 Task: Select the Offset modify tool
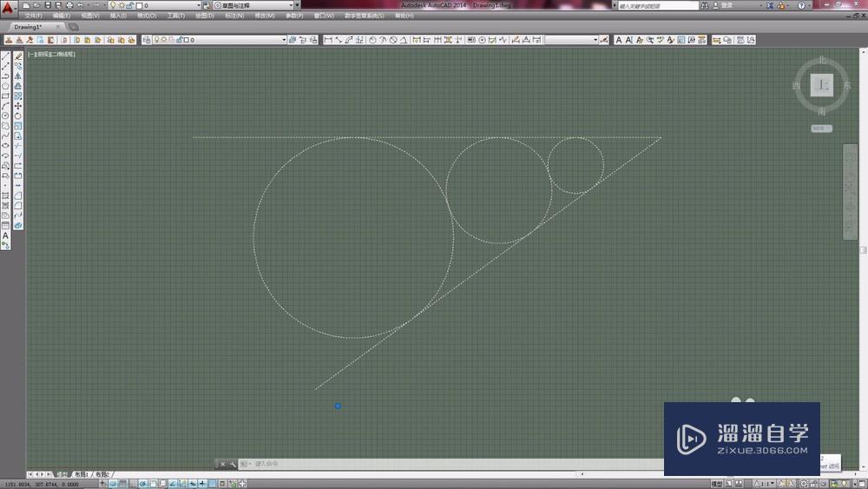[18, 86]
